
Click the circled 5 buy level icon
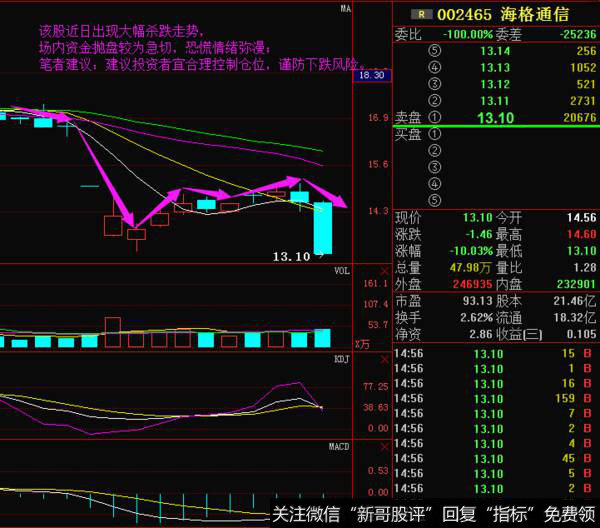pos(435,200)
